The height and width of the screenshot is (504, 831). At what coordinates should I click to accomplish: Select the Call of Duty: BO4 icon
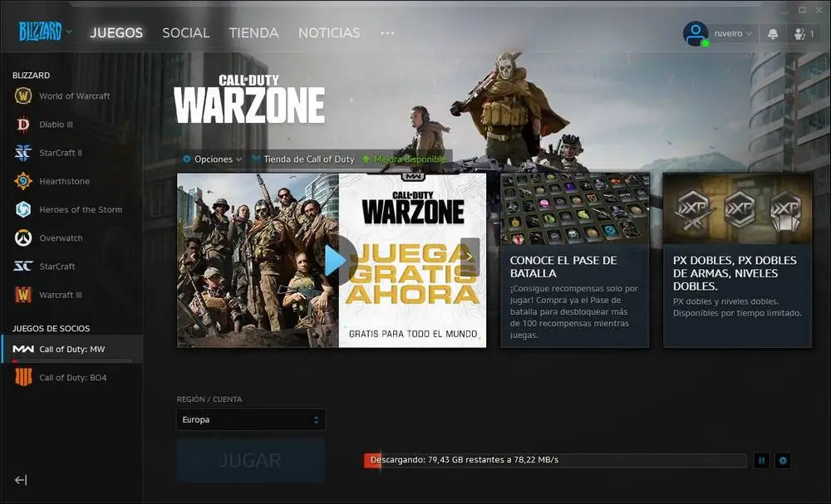pyautogui.click(x=22, y=378)
